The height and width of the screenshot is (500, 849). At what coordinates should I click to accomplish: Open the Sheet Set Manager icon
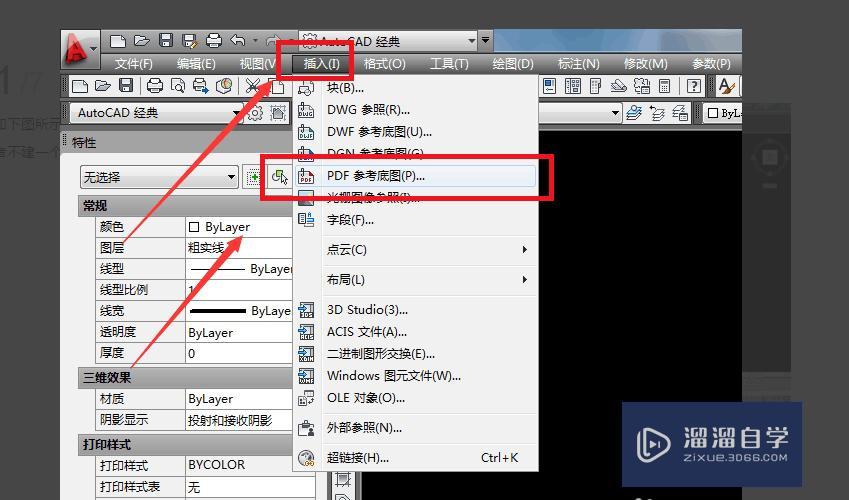pos(618,86)
